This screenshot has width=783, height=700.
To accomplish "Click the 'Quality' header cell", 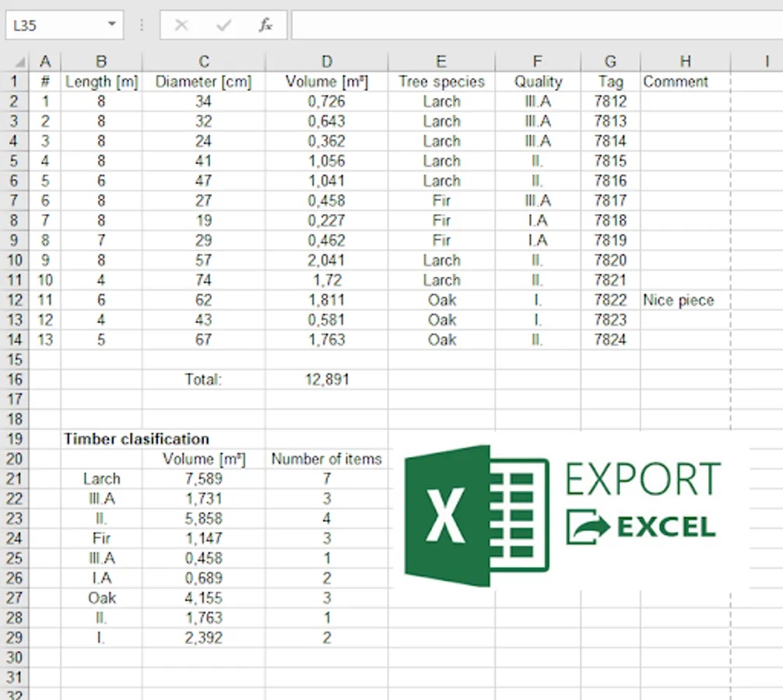I will 538,82.
